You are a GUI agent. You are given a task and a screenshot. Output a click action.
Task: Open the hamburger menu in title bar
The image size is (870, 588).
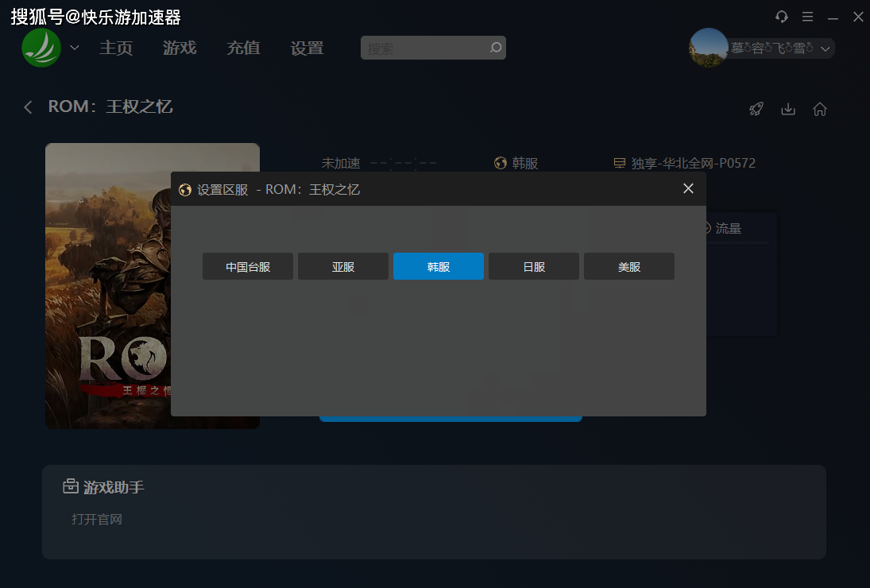[x=807, y=17]
